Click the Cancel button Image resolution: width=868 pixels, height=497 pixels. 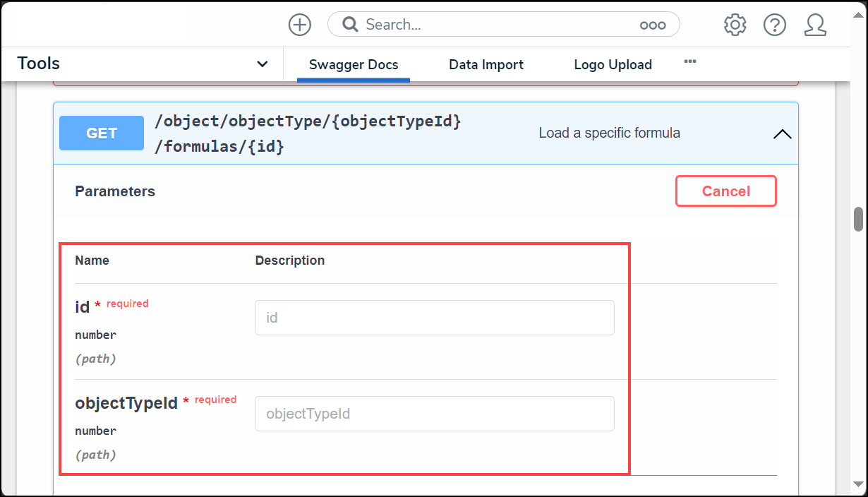coord(726,191)
